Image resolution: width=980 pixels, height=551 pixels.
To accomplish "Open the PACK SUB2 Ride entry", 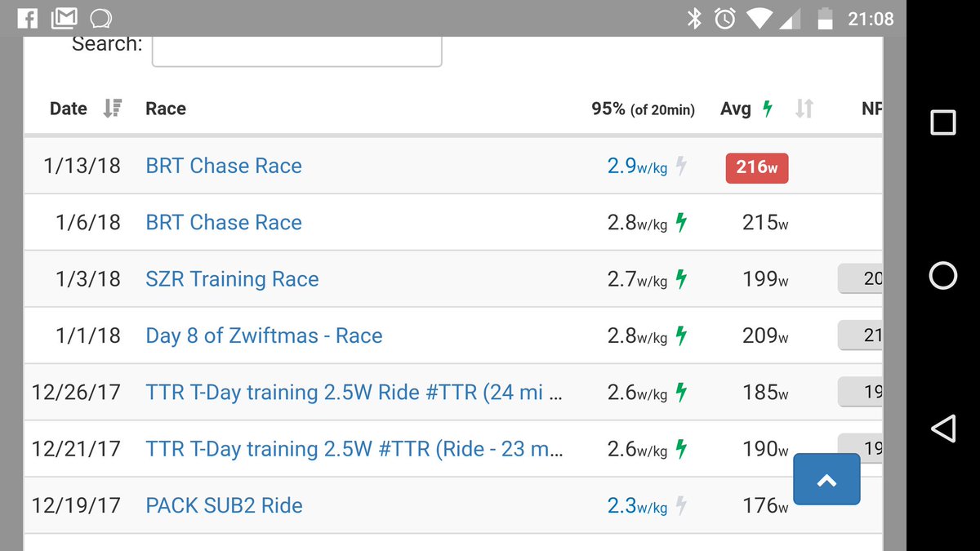I will click(x=224, y=504).
